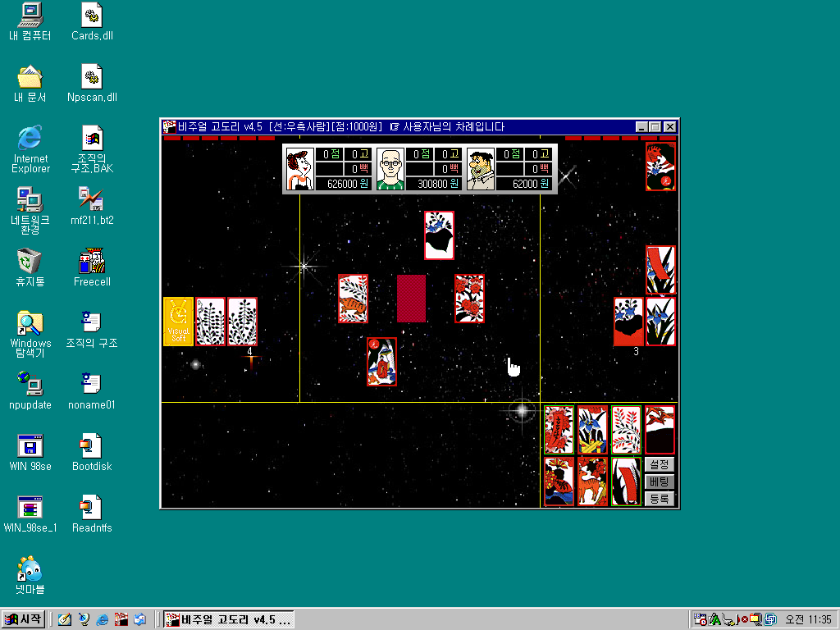Open 내 컴퓨터 desktop icon
The height and width of the screenshot is (630, 840).
[x=30, y=21]
